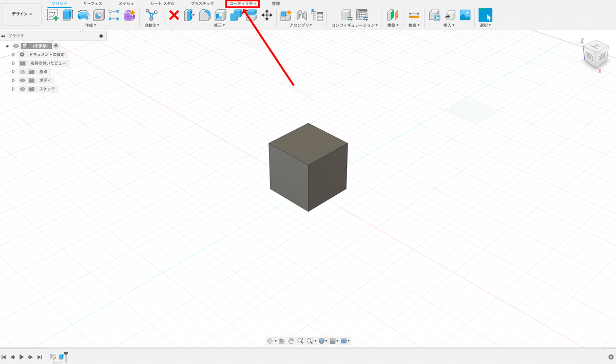Viewport: 616px width, 364px height.
Task: Open the 構築 dropdown menu
Action: coord(393,25)
